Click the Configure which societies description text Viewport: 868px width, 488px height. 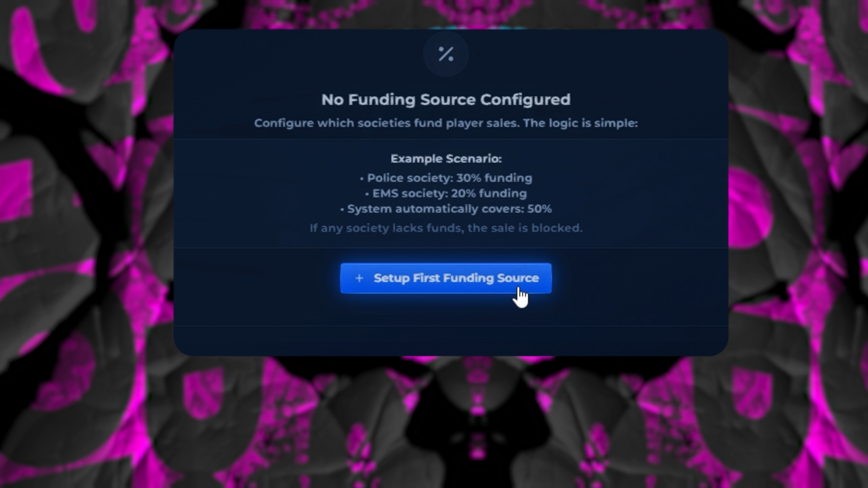pos(446,123)
